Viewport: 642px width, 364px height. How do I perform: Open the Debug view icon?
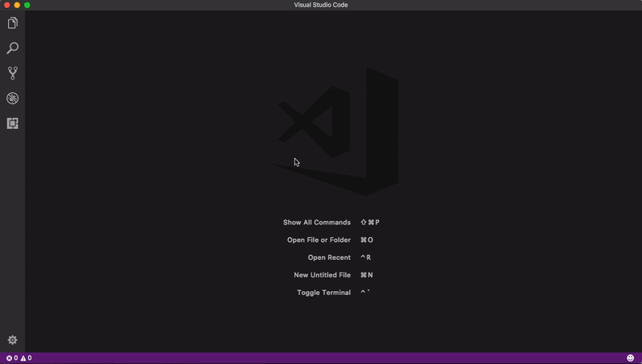click(x=13, y=98)
